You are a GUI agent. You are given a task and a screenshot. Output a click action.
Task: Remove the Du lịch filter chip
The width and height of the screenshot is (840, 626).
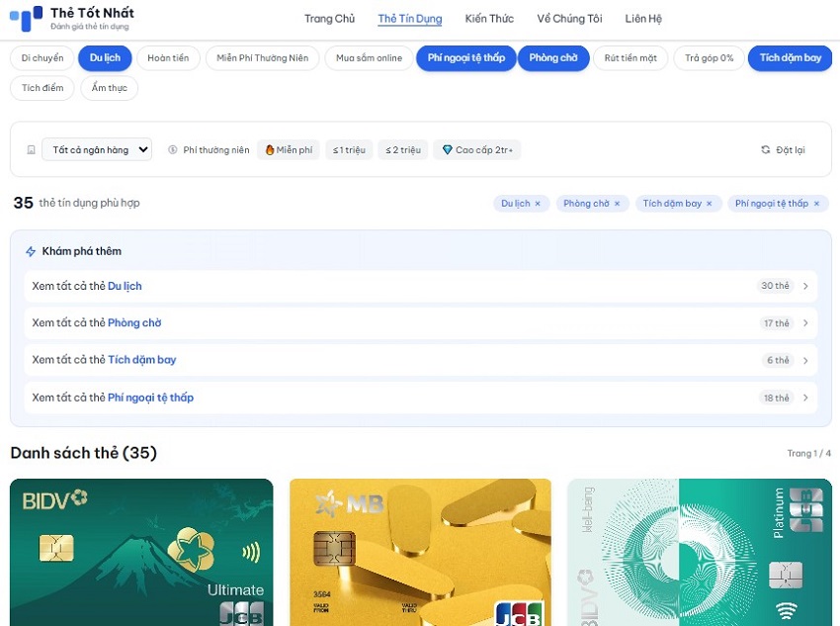pos(538,204)
